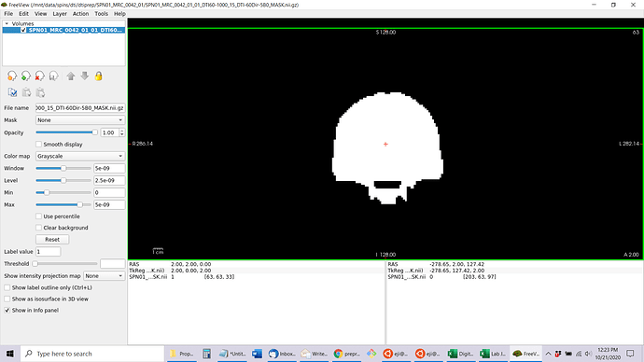The image size is (644, 362).
Task: Open the second Ubuntu terminal taskbar item
Action: (x=428, y=354)
